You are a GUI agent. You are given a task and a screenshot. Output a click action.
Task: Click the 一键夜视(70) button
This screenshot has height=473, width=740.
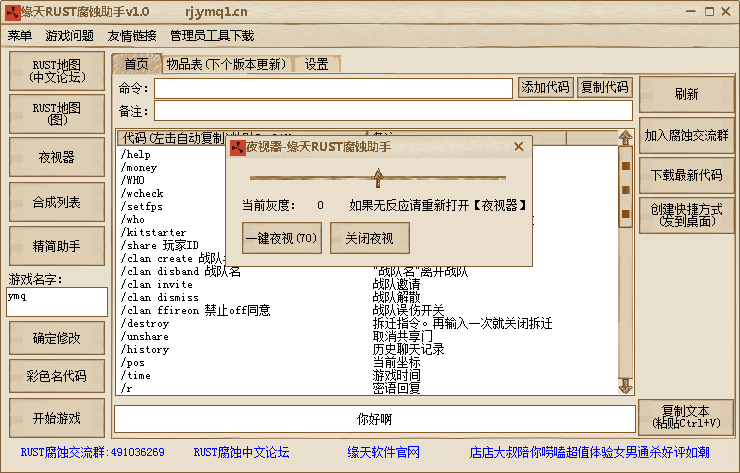click(x=282, y=238)
